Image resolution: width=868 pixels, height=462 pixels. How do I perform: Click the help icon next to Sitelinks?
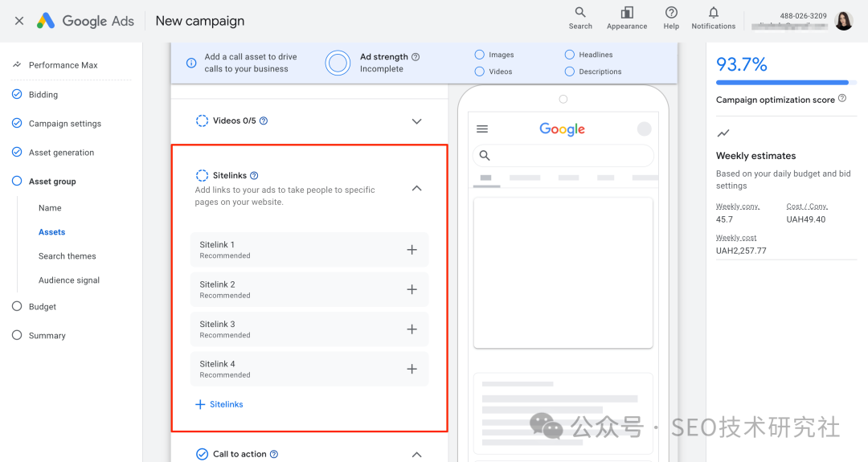254,175
